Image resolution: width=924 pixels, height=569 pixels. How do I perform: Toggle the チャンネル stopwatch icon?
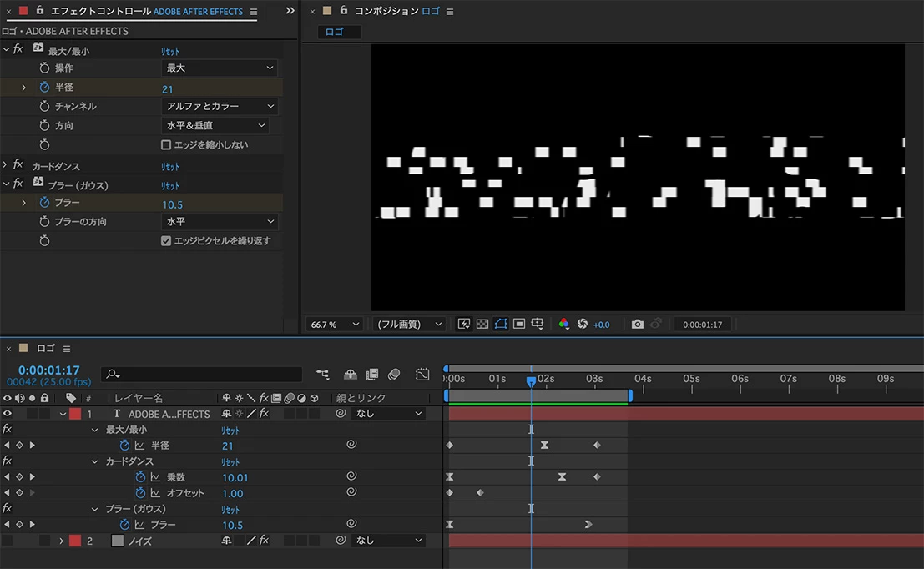pyautogui.click(x=44, y=107)
